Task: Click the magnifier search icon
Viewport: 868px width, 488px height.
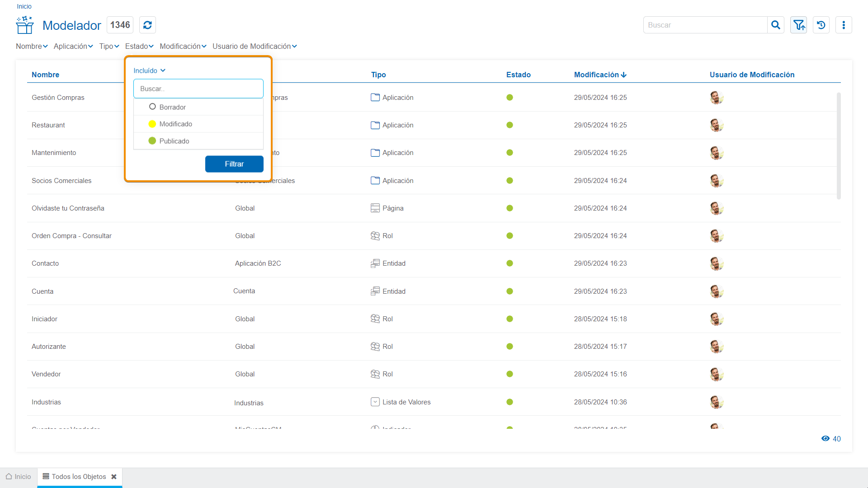Action: point(776,25)
